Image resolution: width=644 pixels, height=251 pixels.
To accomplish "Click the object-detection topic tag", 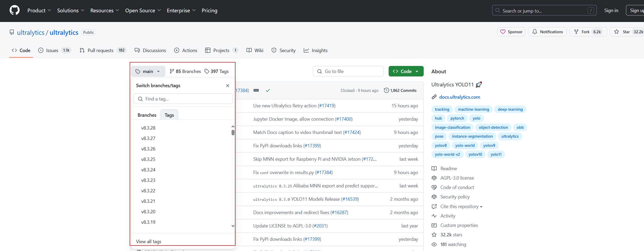I will point(493,127).
